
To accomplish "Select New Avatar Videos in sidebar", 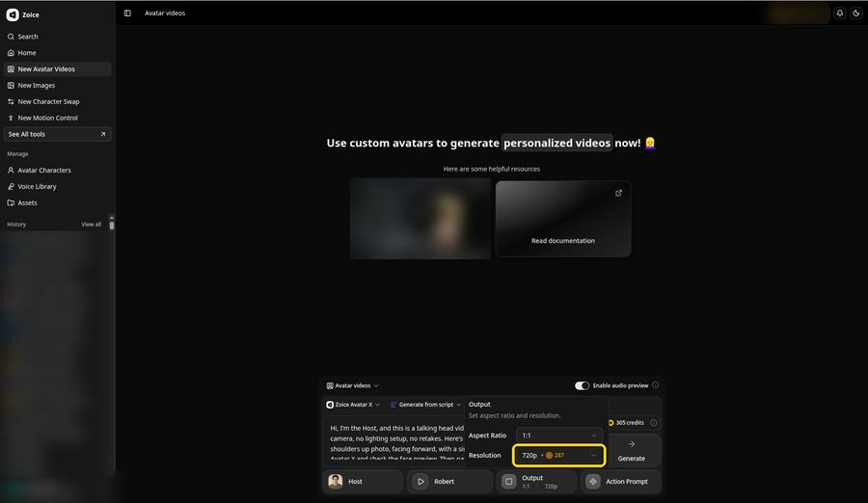I will [x=58, y=69].
